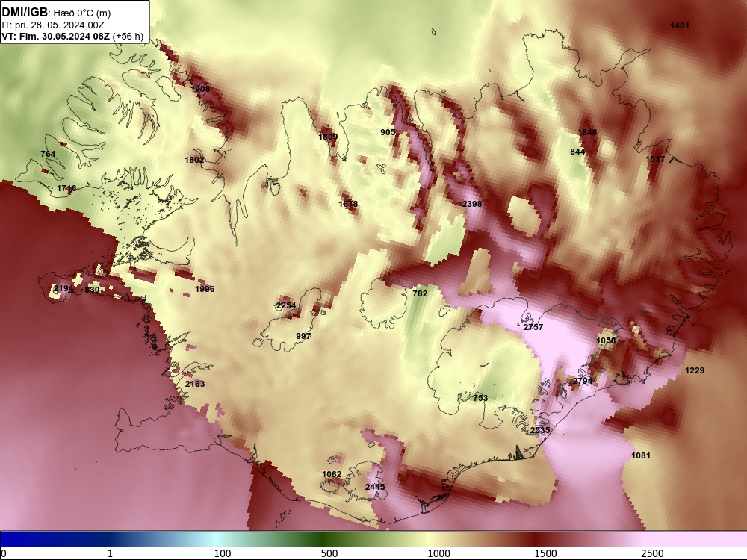Click the 782 value label
This screenshot has height=560, width=747.
point(420,293)
